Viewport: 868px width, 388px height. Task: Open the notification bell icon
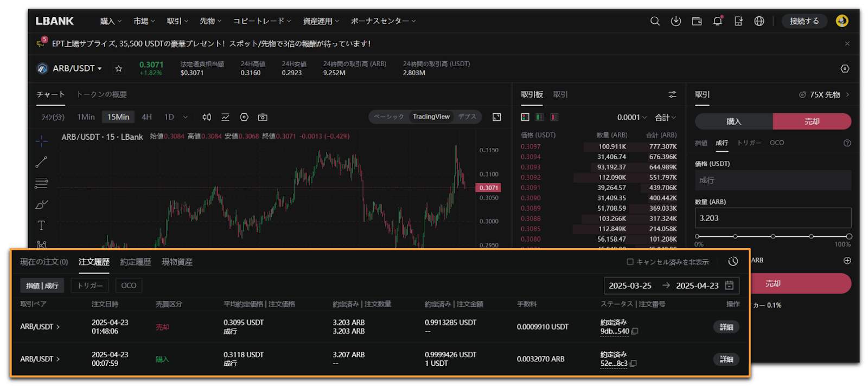(717, 21)
